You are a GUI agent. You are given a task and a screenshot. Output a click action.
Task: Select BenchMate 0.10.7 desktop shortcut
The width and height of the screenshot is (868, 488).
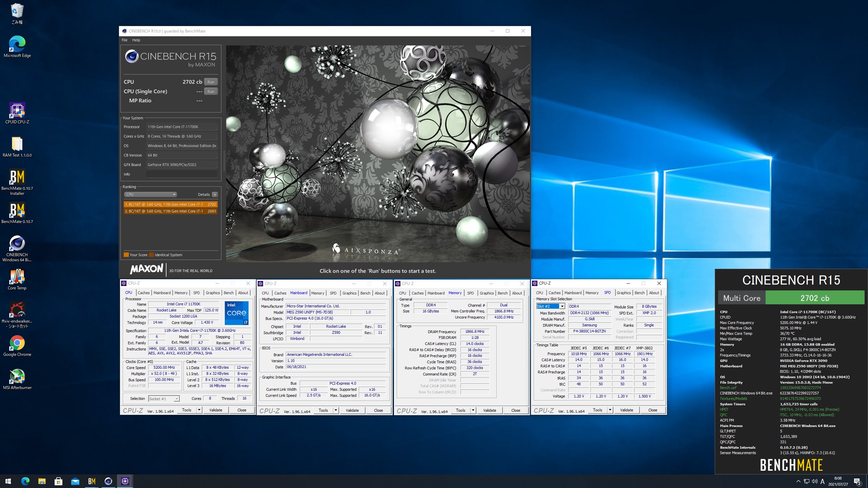tap(17, 213)
